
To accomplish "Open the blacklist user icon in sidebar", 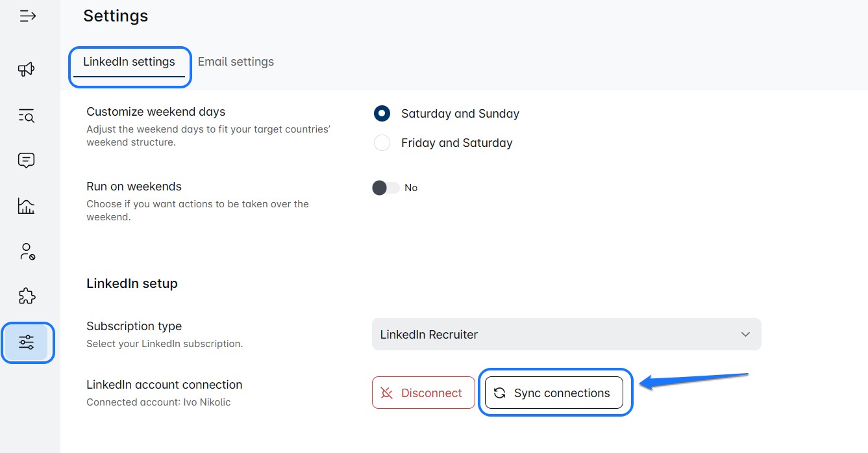I will coord(27,252).
